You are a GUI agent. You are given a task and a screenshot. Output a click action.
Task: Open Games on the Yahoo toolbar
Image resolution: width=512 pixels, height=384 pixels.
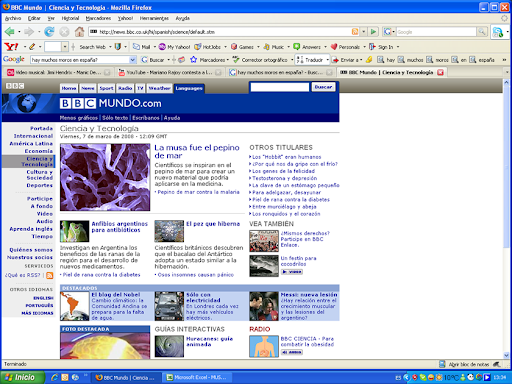tap(242, 47)
